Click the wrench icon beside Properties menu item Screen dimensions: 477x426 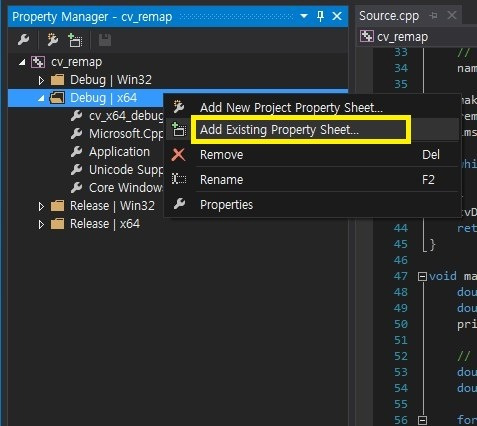(x=179, y=203)
